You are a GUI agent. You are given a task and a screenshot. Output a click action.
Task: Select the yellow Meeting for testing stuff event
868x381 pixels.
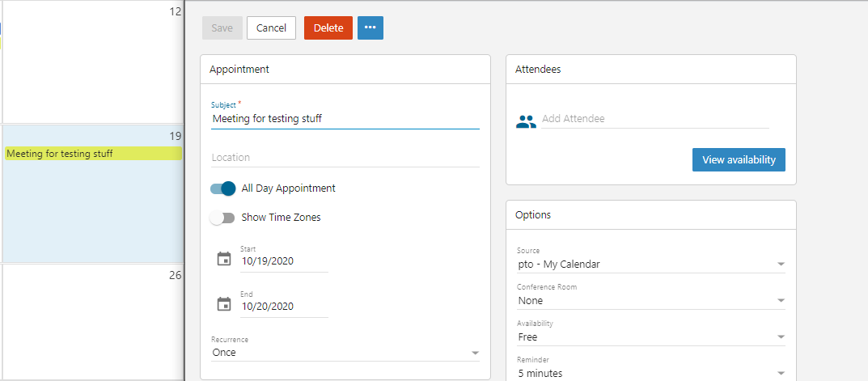pyautogui.click(x=93, y=154)
